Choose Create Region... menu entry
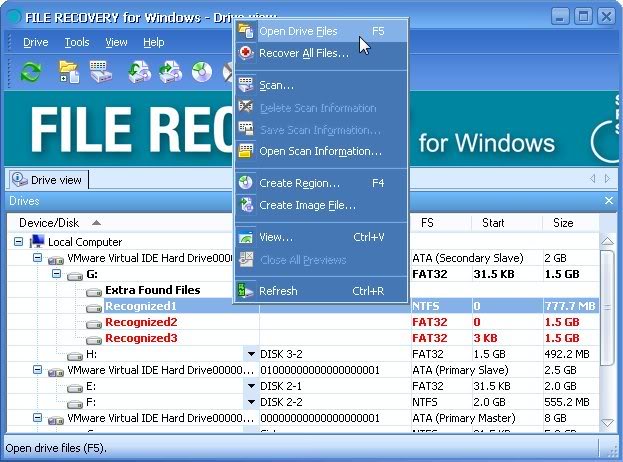 point(322,183)
